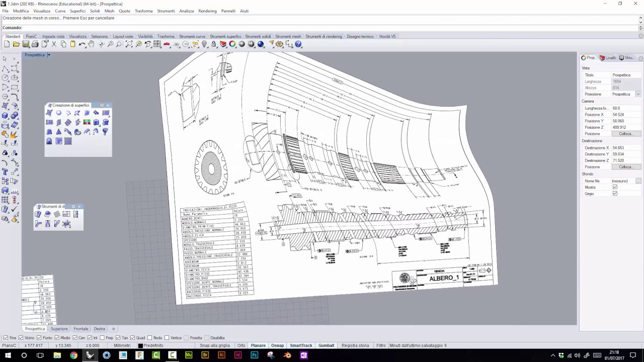
Task: Click the padlock Lock objects icon
Action: pos(214,44)
